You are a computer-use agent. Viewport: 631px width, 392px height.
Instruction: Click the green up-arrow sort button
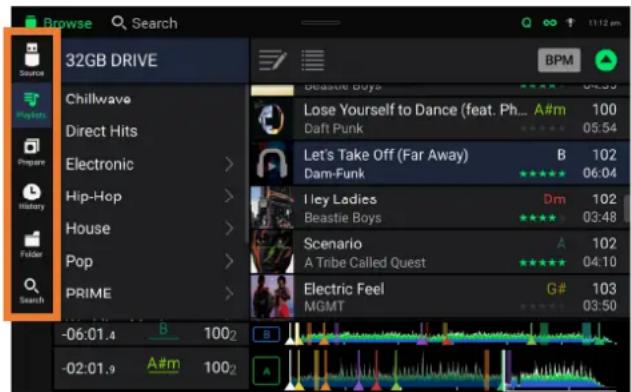[x=606, y=60]
